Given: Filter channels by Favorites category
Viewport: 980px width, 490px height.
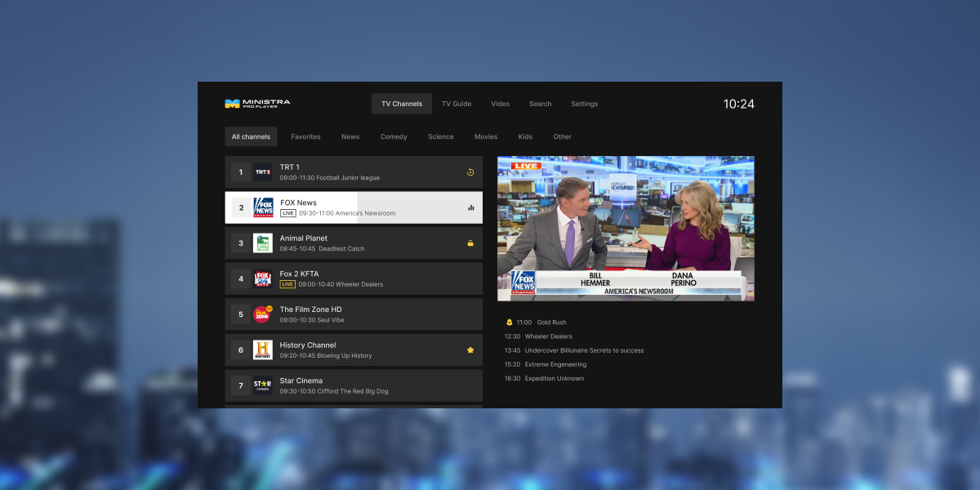Looking at the screenshot, I should [x=305, y=136].
